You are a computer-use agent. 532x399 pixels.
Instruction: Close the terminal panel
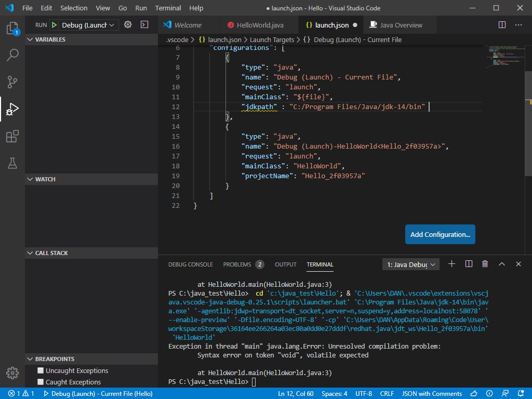[518, 264]
